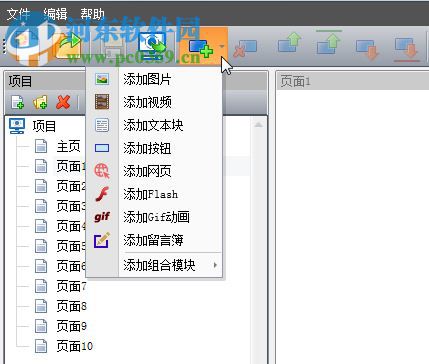
Task: Click the open project folder toolbar icon
Action: point(68,47)
